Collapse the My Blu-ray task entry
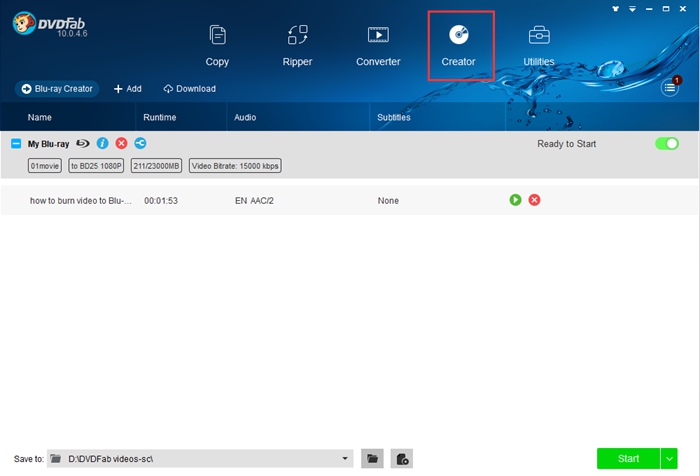 click(16, 144)
